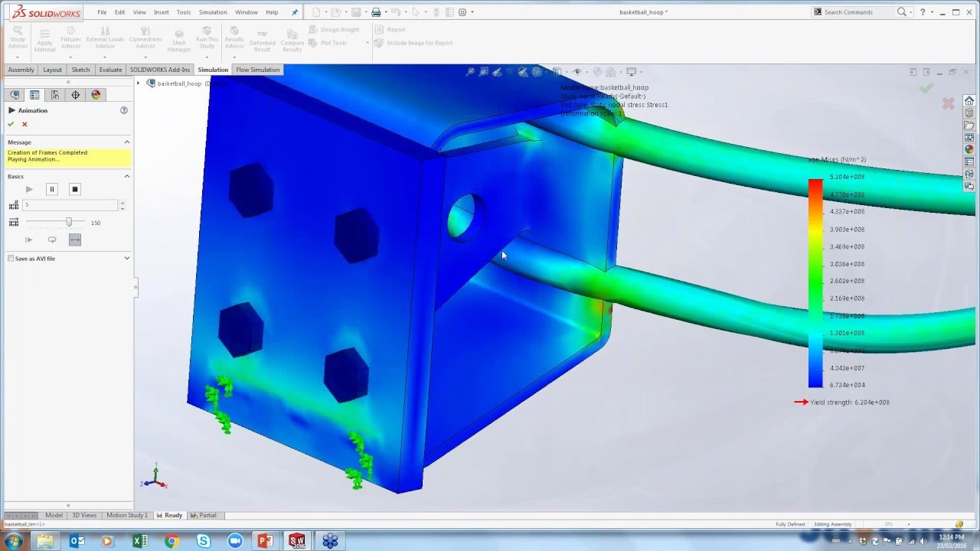Click the Report button
980x551 pixels.
click(390, 30)
